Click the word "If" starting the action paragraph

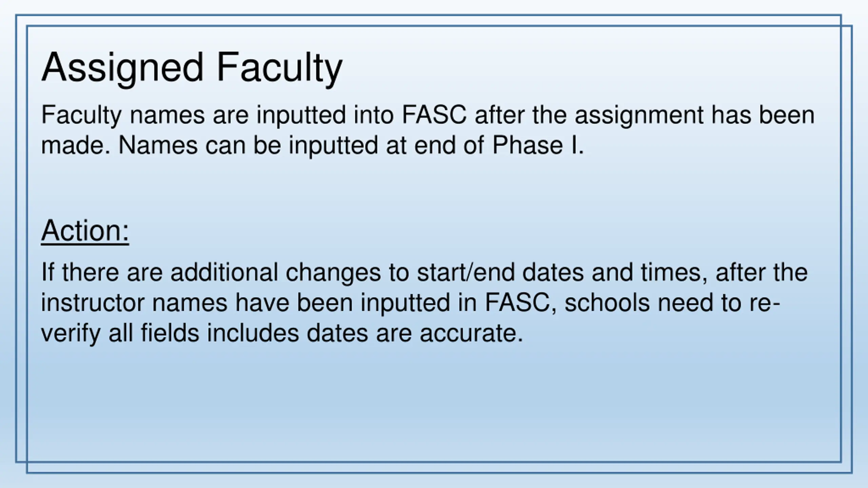tap(48, 272)
